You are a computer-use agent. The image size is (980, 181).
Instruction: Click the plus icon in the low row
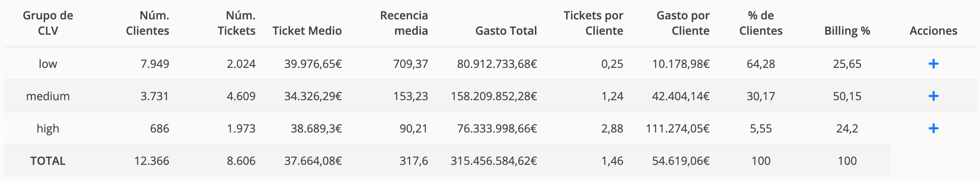pyautogui.click(x=933, y=64)
